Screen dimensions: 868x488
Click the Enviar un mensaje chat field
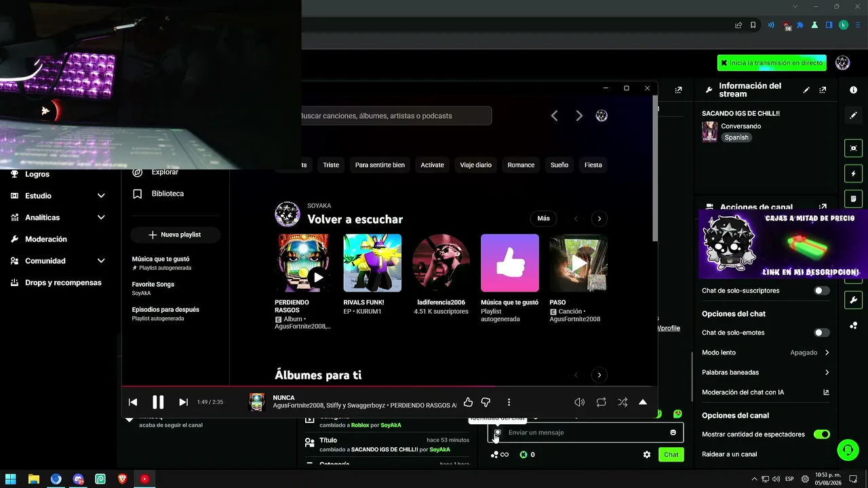585,432
